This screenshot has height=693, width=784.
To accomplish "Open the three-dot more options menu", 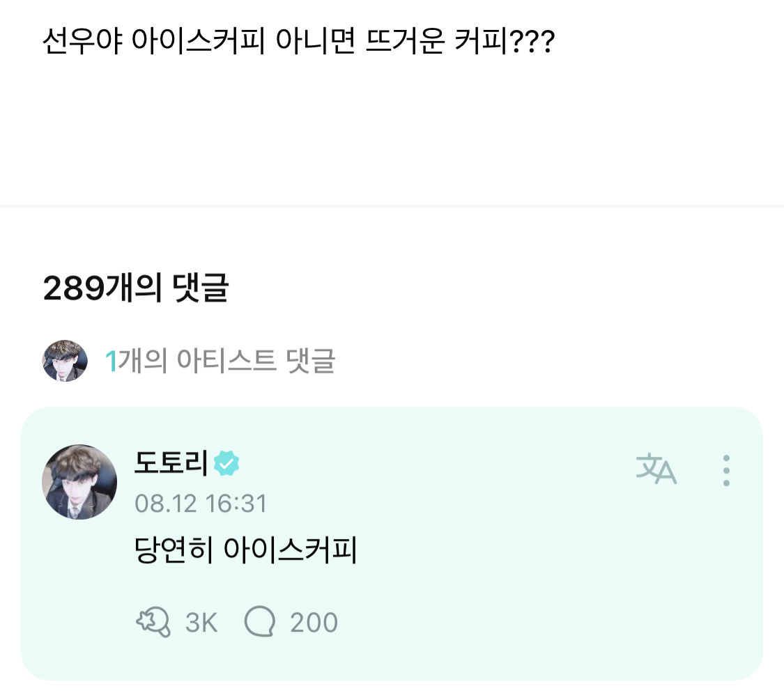I will [x=726, y=470].
